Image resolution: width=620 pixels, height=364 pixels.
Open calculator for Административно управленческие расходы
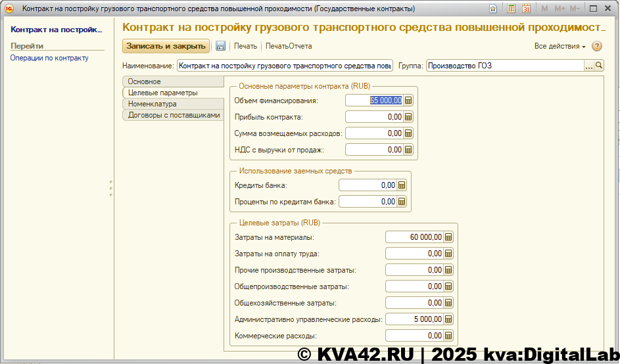(448, 319)
